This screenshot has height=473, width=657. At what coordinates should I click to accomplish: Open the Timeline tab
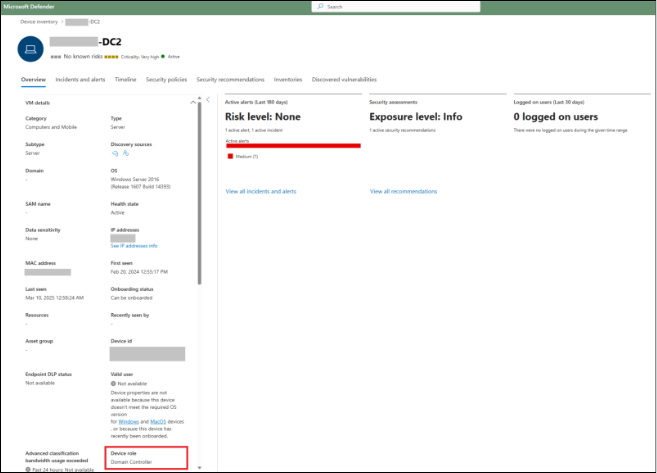click(126, 79)
